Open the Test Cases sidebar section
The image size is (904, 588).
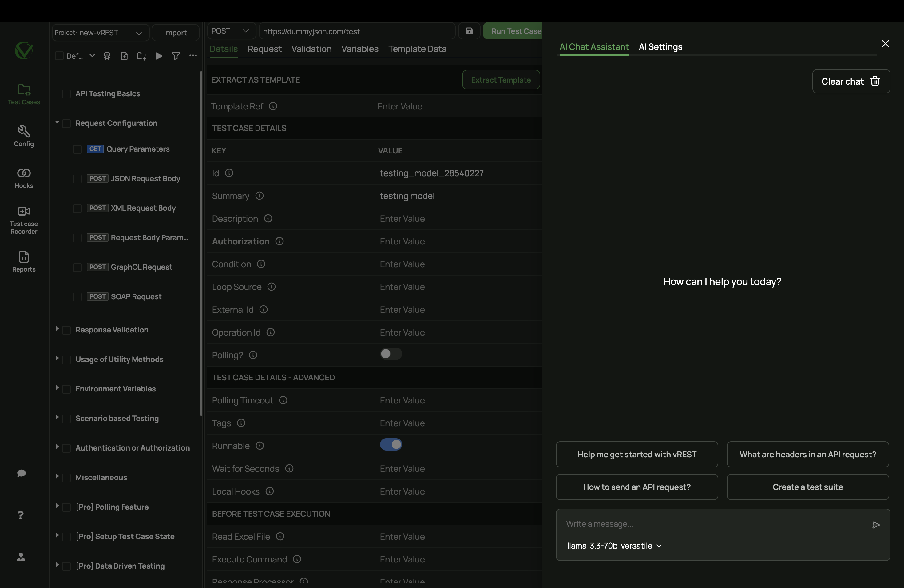(x=24, y=94)
